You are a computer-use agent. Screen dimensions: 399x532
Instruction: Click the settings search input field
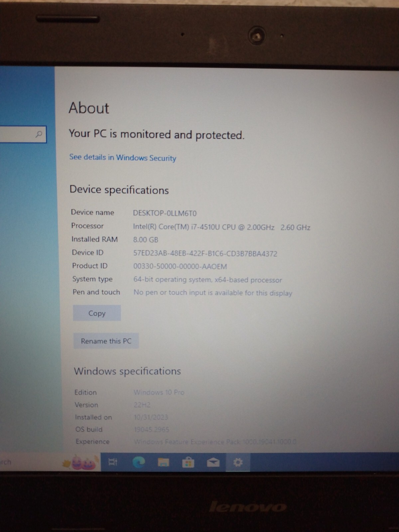point(23,134)
